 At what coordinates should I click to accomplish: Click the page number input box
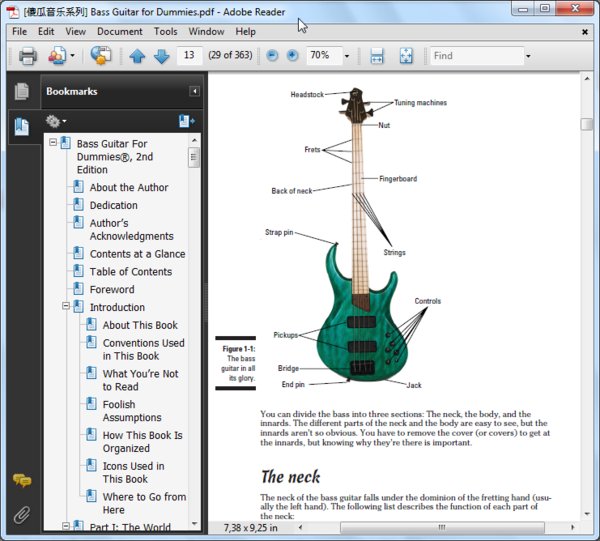click(189, 56)
